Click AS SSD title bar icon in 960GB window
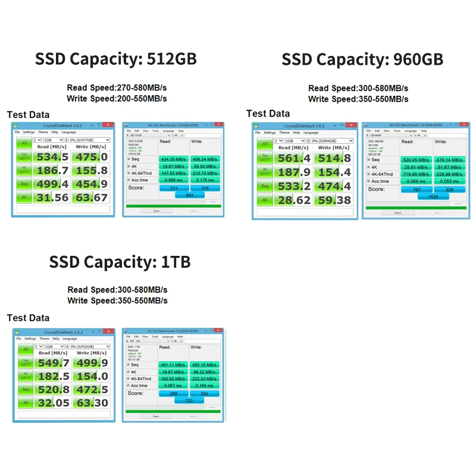Screen dimensions: 476x476 366,125
